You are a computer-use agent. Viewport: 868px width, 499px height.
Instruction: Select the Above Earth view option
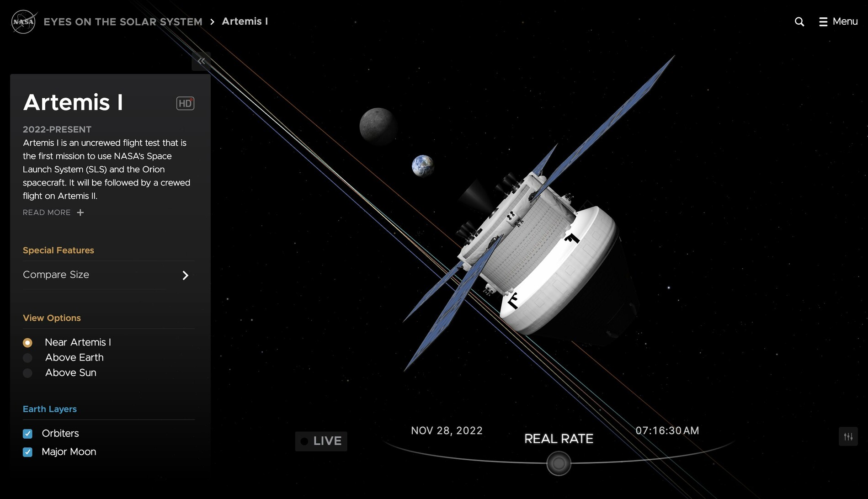[28, 358]
